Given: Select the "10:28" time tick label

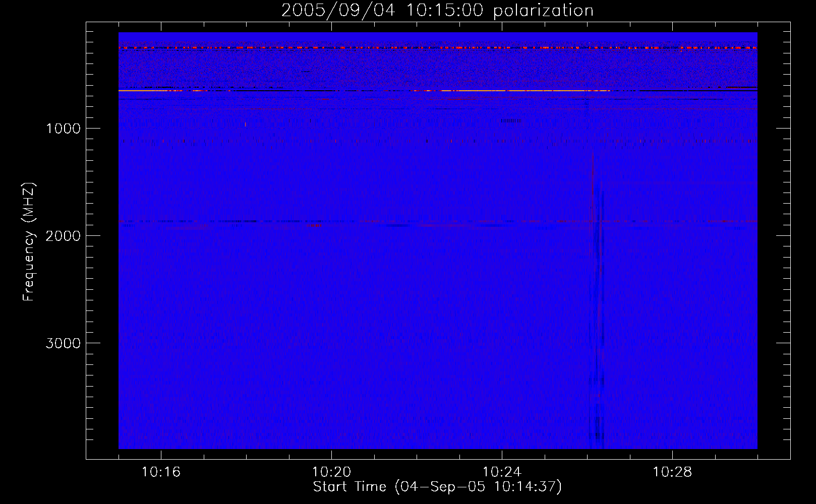Looking at the screenshot, I should pyautogui.click(x=672, y=472).
